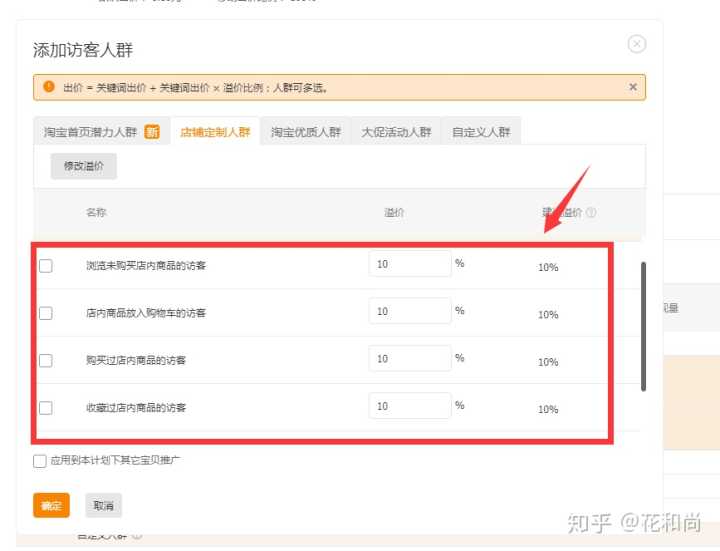Click row label 浏览未购买店内商品的访客
Image resolution: width=720 pixels, height=551 pixels.
(x=146, y=265)
